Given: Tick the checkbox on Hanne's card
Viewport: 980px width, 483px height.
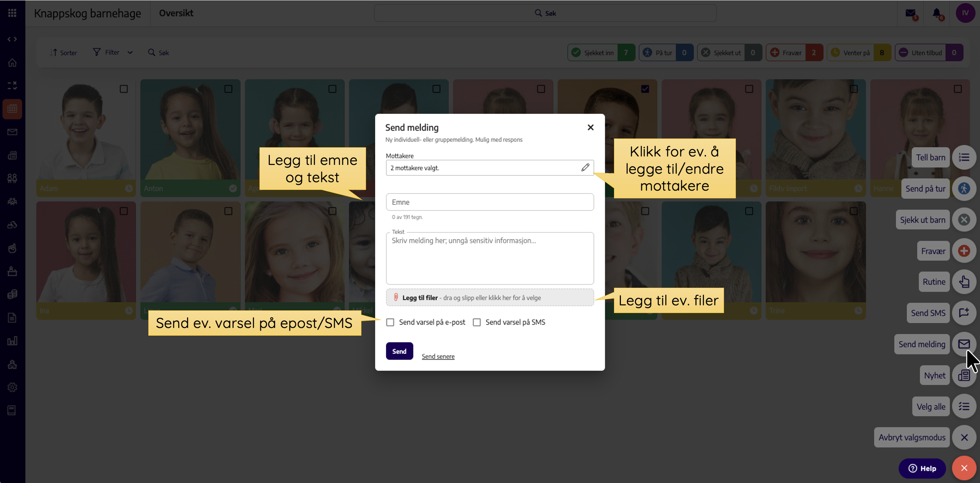Looking at the screenshot, I should click(958, 89).
